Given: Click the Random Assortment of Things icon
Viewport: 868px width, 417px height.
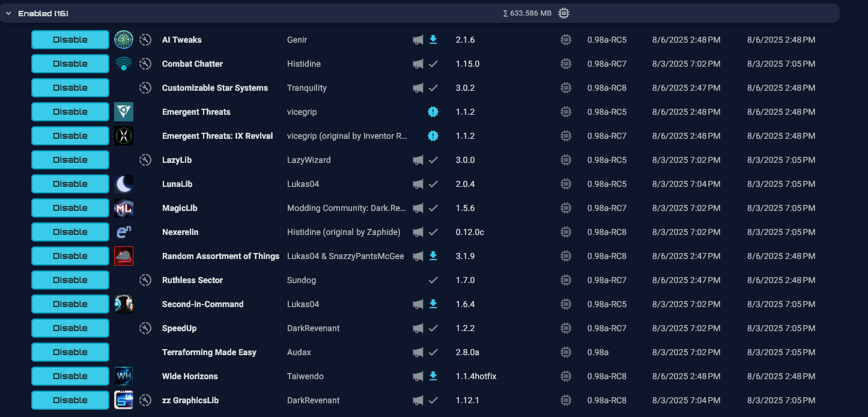Looking at the screenshot, I should coord(124,256).
